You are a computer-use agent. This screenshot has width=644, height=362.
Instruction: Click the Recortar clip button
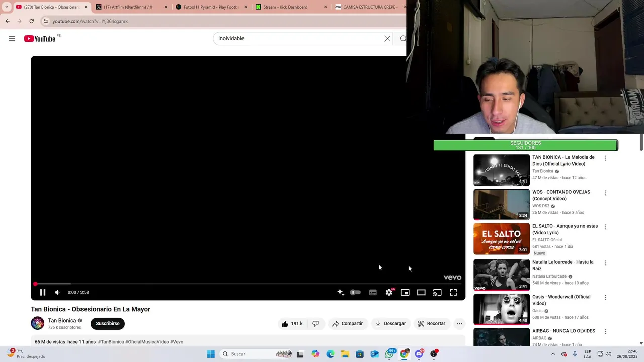[x=431, y=324]
